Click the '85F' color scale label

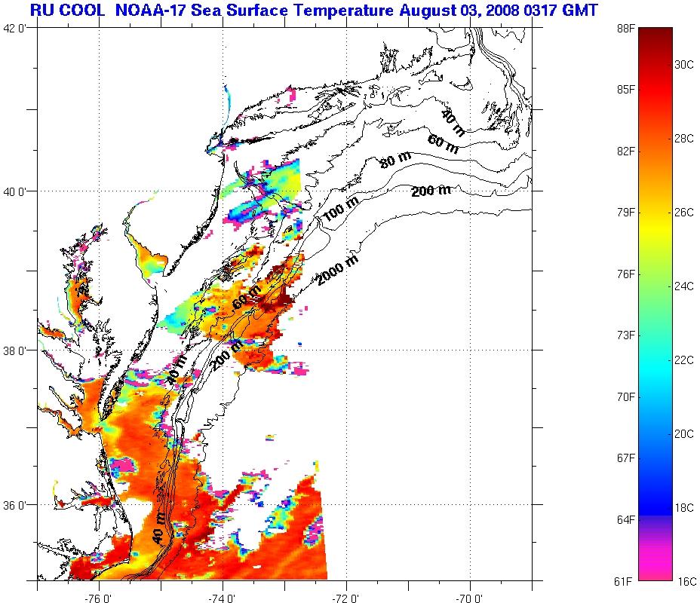point(626,90)
